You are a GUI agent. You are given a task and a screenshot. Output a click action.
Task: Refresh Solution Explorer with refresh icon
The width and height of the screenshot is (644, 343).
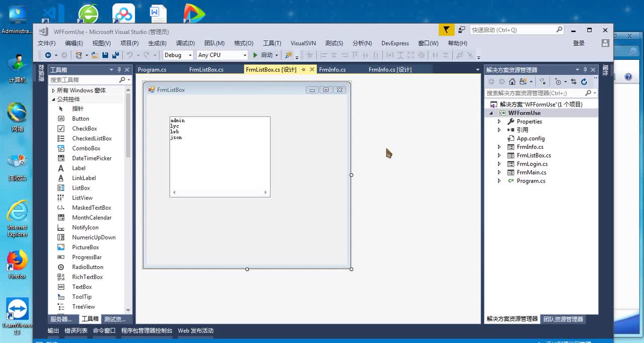[584, 81]
